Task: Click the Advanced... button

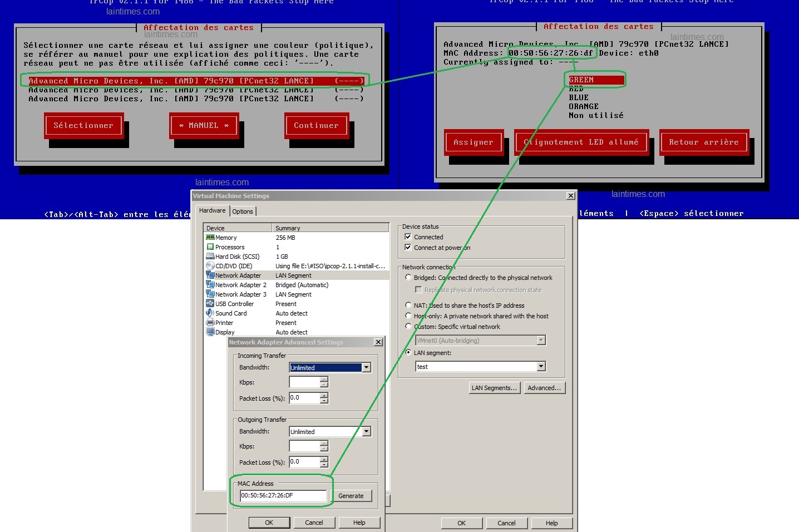Action: 544,388
